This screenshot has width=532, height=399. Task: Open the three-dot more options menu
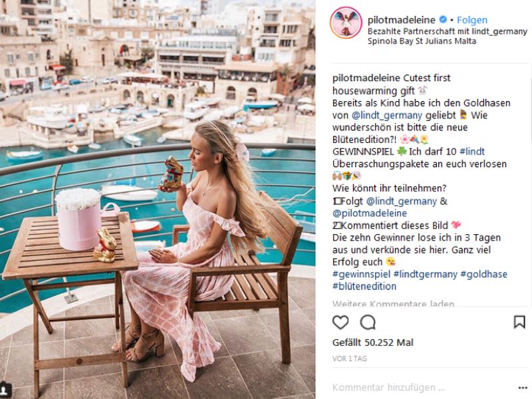(523, 388)
